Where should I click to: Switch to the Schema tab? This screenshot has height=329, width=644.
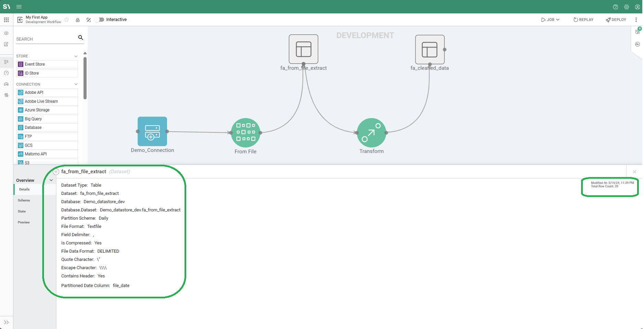24,200
